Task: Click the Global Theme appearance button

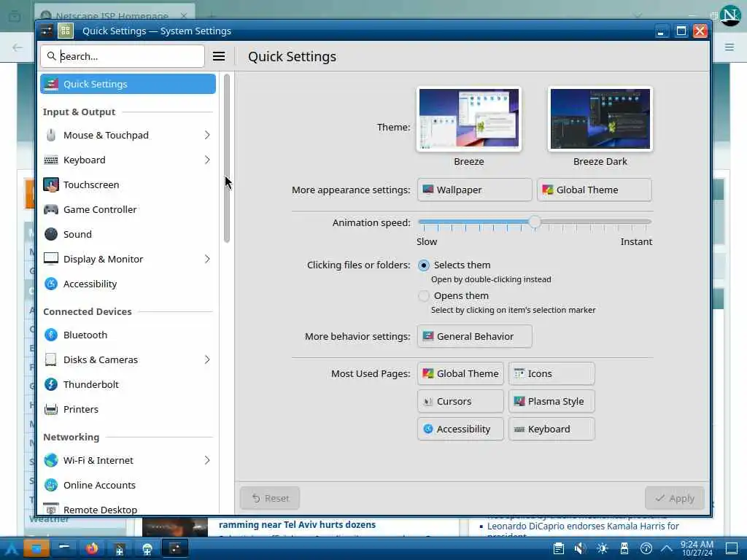Action: (x=595, y=190)
